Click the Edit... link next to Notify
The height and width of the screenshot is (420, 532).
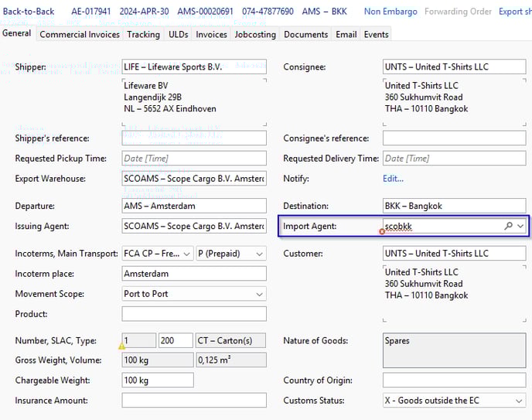(393, 179)
